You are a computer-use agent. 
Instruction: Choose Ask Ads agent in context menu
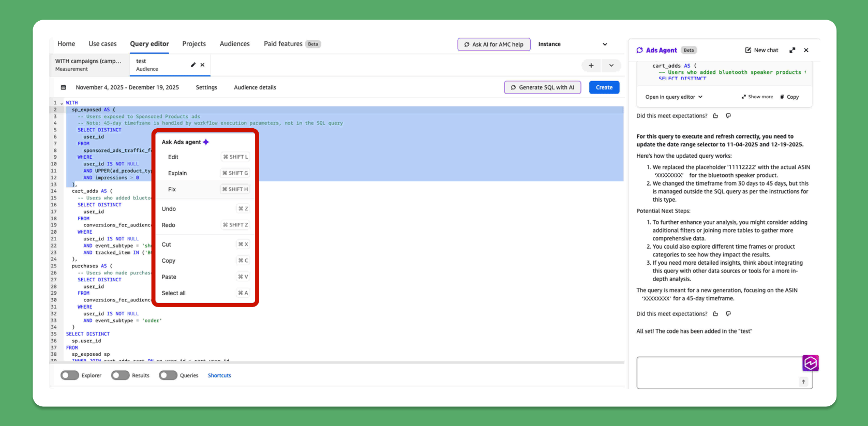point(185,142)
